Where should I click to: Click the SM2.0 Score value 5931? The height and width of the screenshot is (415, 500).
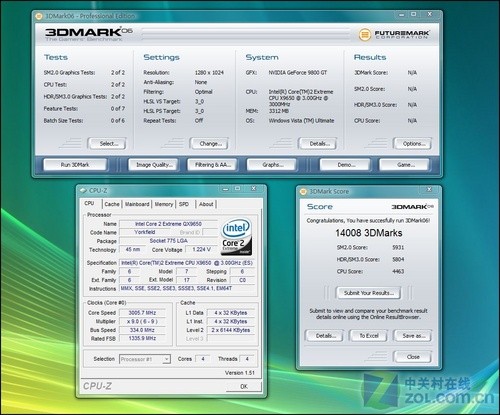pyautogui.click(x=398, y=247)
